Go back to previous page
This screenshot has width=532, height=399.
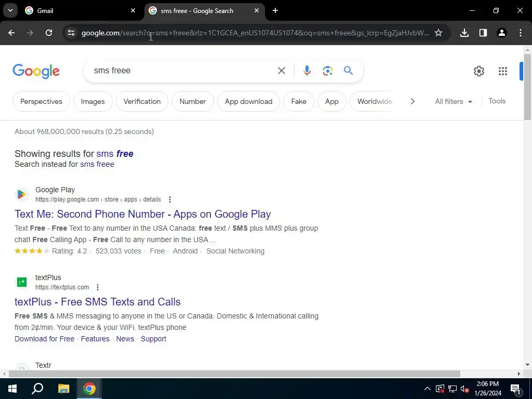click(11, 33)
